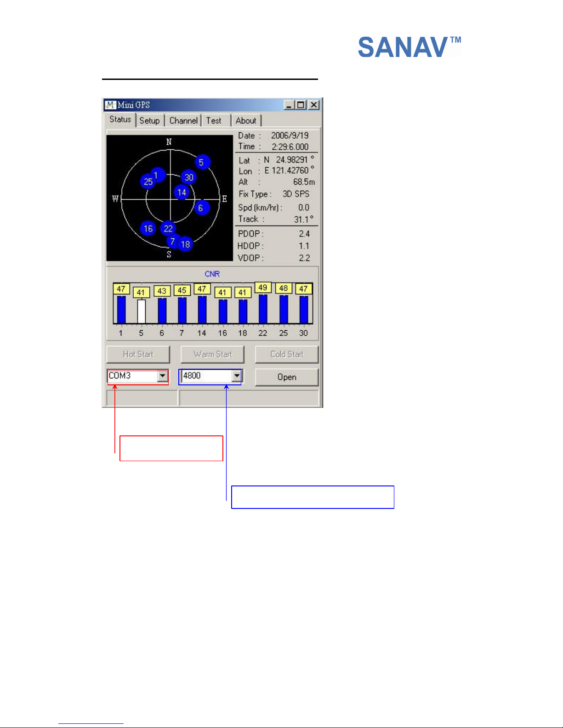This screenshot has width=563, height=728.
Task: Click the CNR bar for satellite 22
Action: 263,309
